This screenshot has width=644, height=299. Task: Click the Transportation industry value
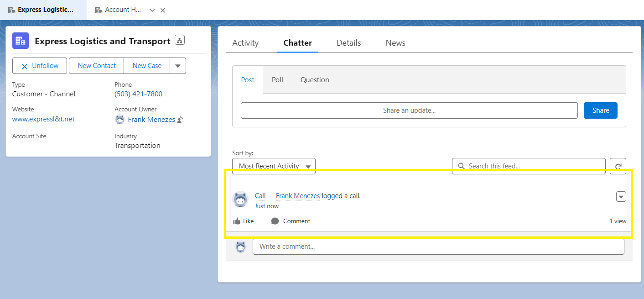[x=137, y=146]
